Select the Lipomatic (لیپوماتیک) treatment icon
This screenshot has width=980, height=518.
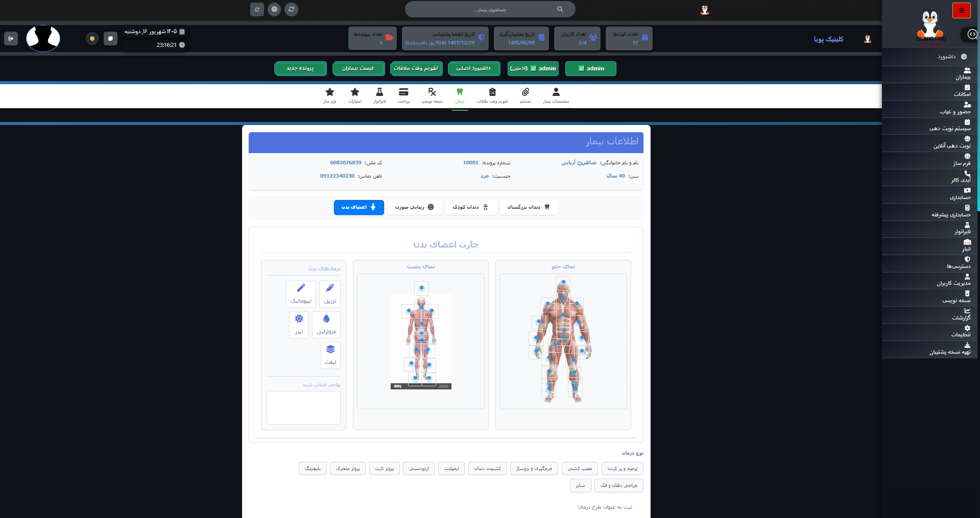pyautogui.click(x=301, y=294)
